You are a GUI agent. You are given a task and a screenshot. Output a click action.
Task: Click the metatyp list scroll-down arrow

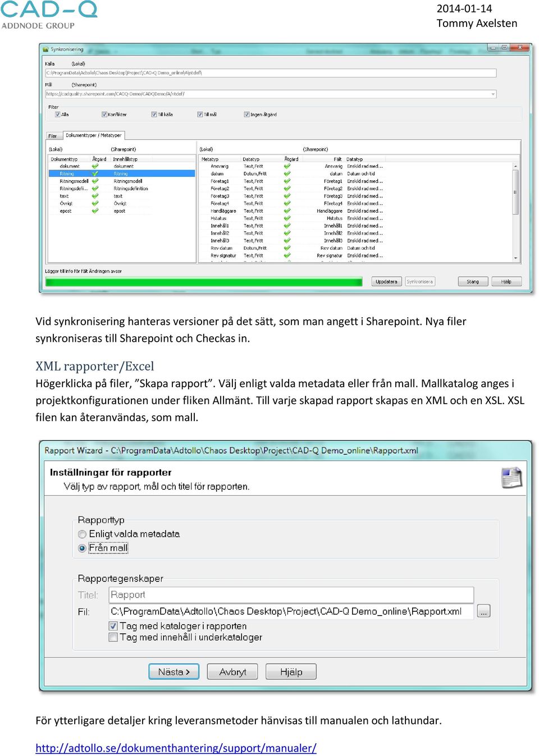(515, 258)
